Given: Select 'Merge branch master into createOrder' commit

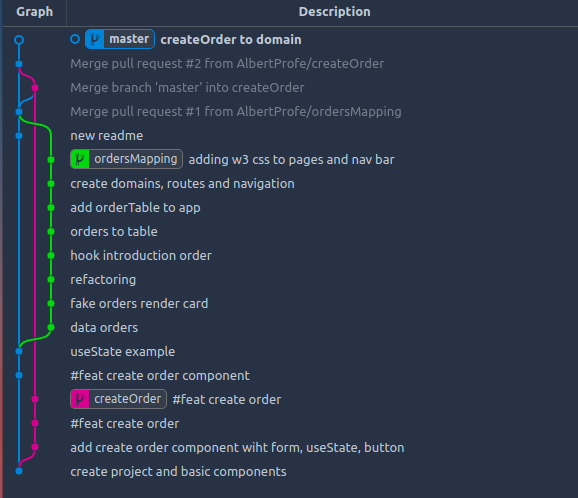Looking at the screenshot, I should click(187, 88).
